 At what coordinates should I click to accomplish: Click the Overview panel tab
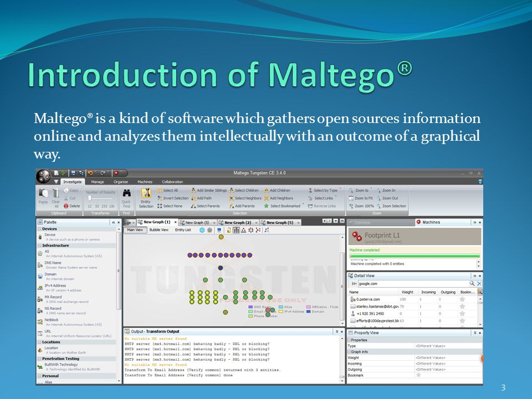380,223
